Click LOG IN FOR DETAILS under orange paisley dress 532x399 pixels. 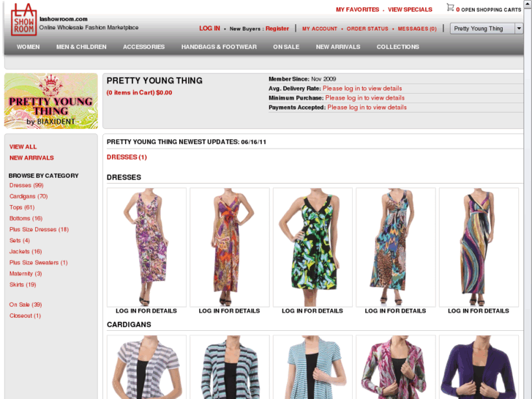(229, 310)
